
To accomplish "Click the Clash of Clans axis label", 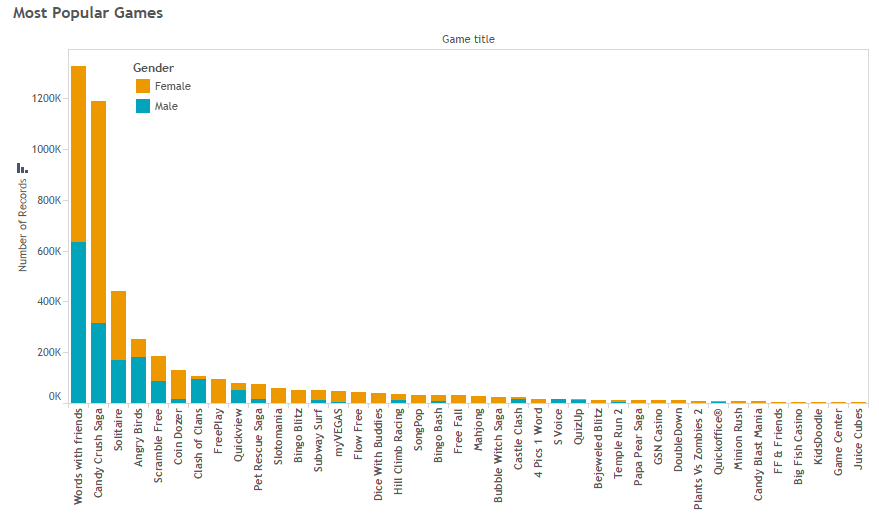I will [x=198, y=444].
